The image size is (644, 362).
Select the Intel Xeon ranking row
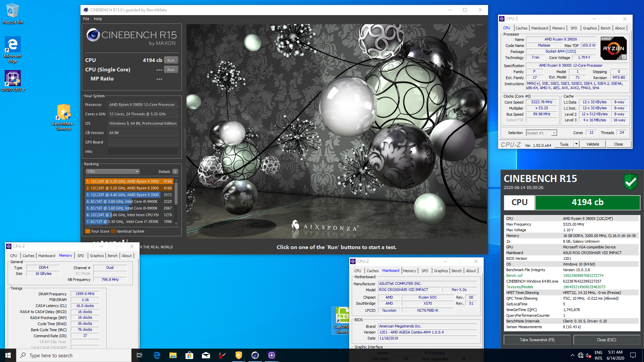[129, 215]
